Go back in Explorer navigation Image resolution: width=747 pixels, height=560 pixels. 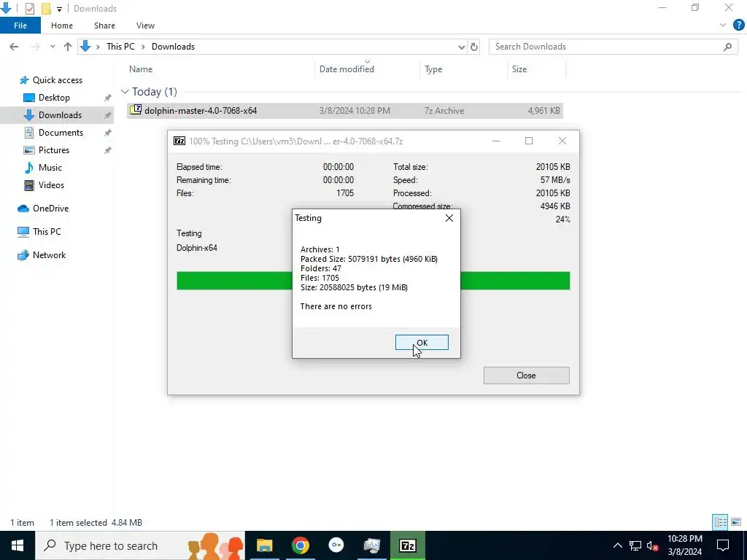coord(14,47)
